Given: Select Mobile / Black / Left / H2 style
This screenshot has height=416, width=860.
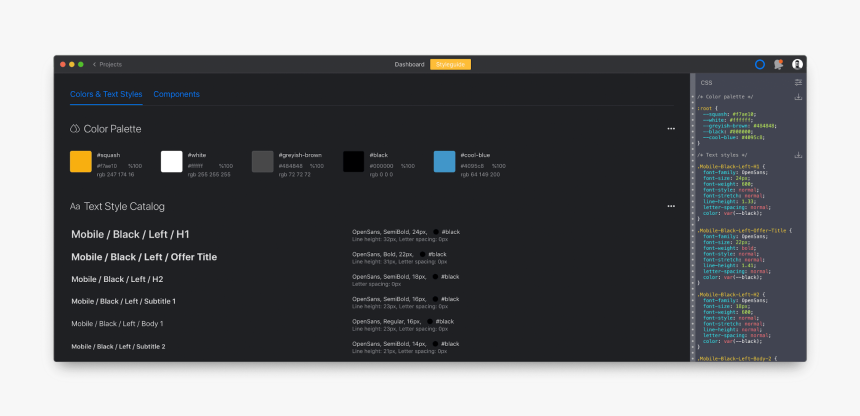Looking at the screenshot, I should pos(117,279).
